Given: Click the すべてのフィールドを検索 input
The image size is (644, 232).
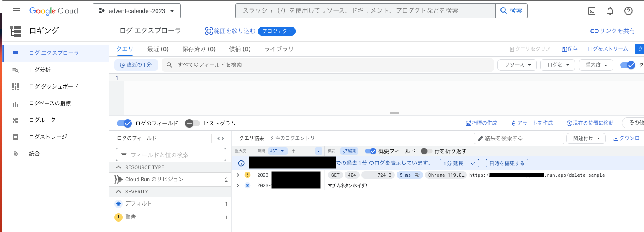Looking at the screenshot, I should pyautogui.click(x=327, y=65).
